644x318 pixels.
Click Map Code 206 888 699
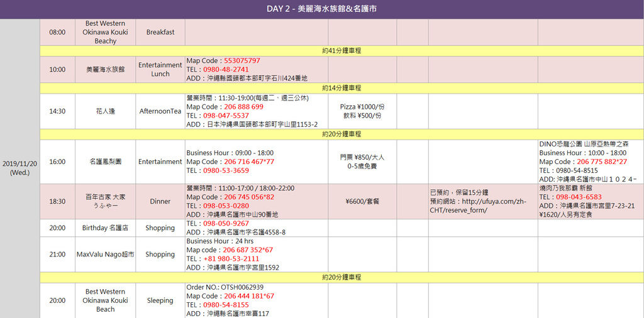click(243, 107)
